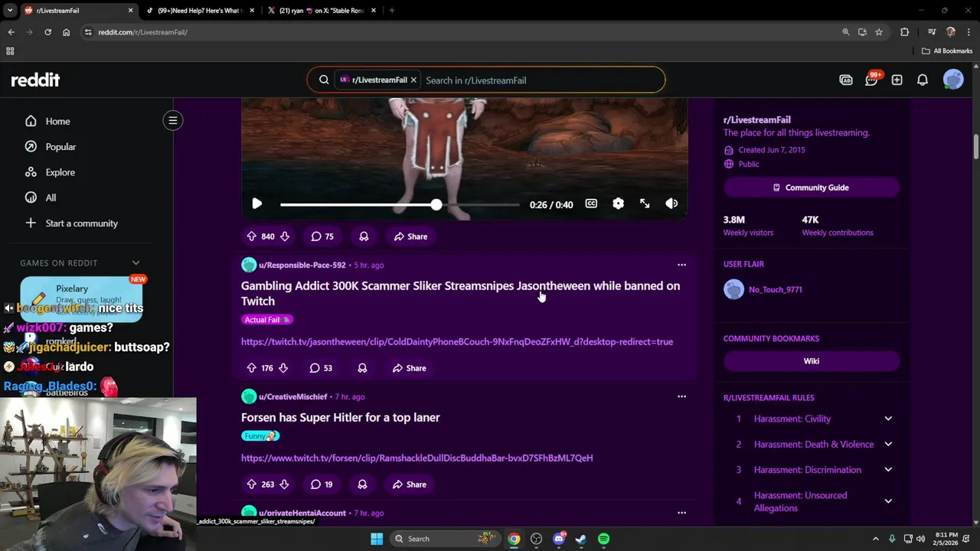Open the Community Guide

pos(811,187)
